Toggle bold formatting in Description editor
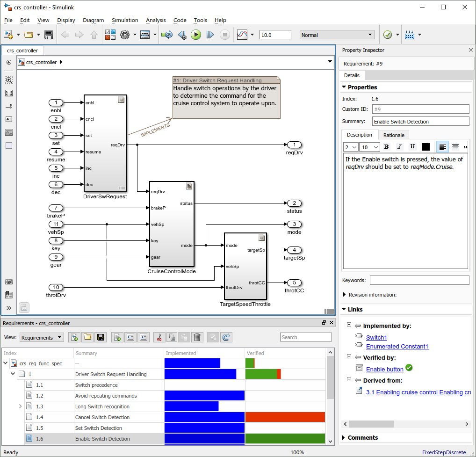 tap(386, 147)
